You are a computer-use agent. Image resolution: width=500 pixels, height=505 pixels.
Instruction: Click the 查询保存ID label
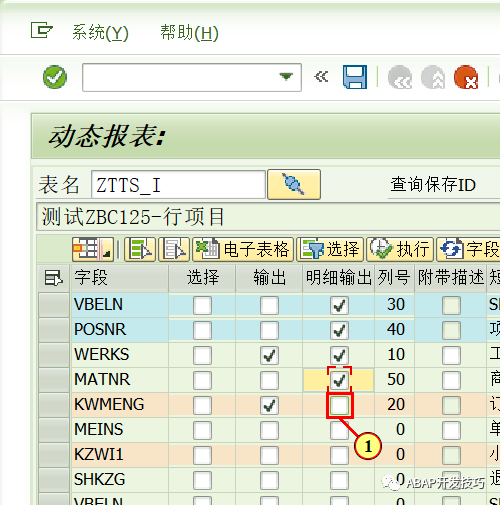click(433, 185)
